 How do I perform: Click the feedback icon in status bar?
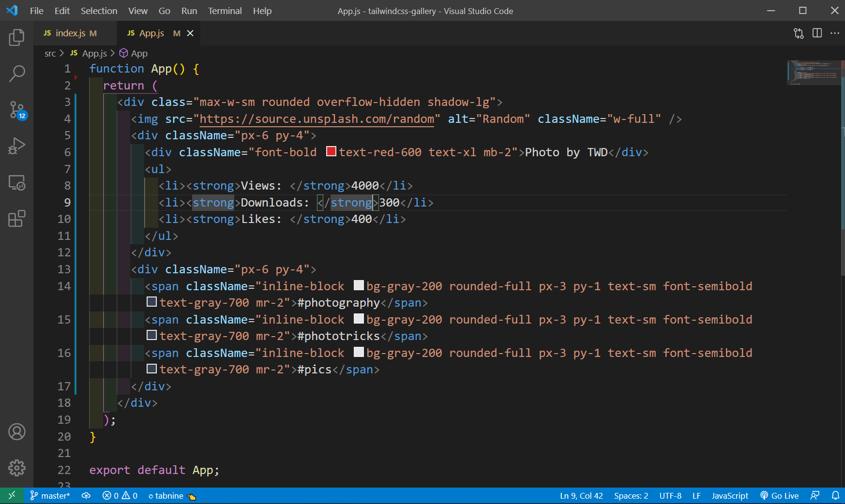pos(815,496)
